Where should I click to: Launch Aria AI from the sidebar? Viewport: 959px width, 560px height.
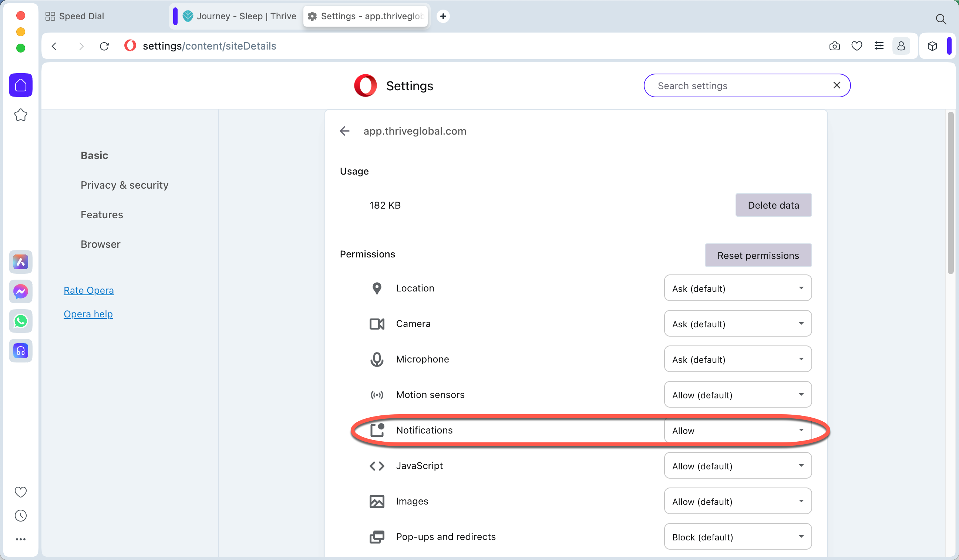[x=21, y=262]
